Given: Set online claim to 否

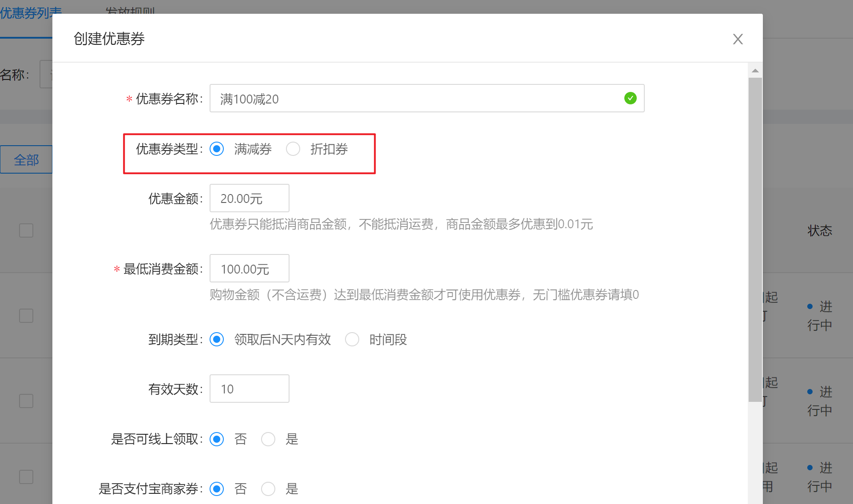Looking at the screenshot, I should click(217, 439).
